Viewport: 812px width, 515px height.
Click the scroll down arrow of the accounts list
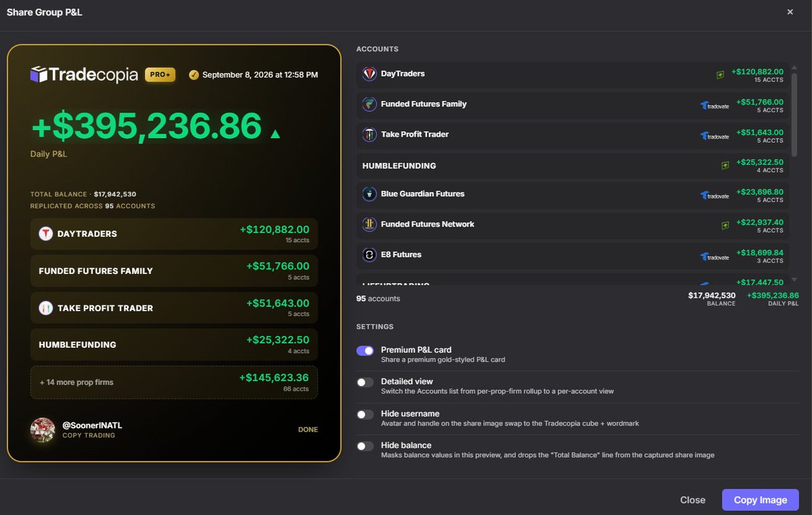[794, 279]
